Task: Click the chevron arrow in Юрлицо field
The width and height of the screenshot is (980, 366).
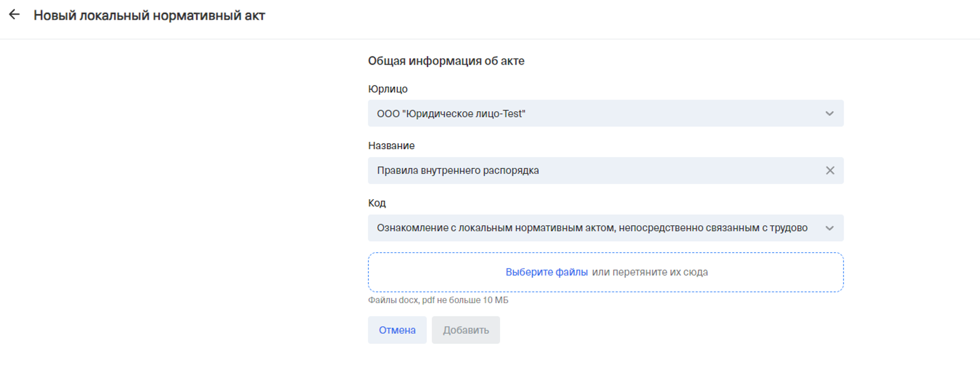Action: tap(829, 113)
